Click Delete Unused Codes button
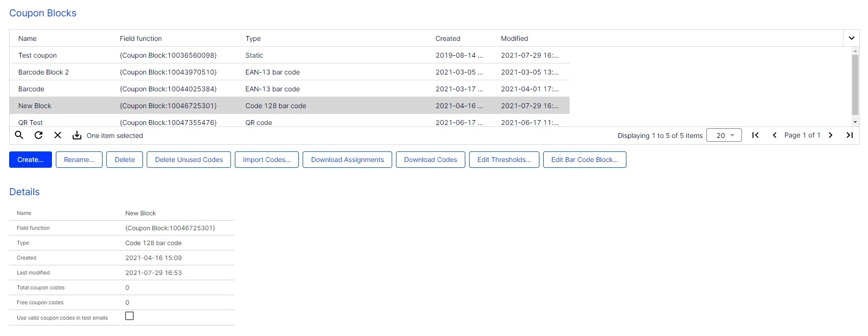Image resolution: width=868 pixels, height=336 pixels. coord(189,160)
